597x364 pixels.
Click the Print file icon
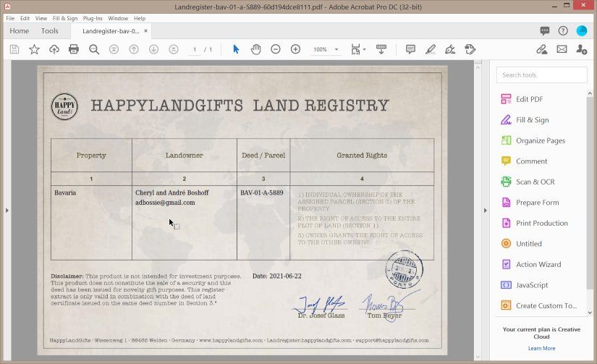(74, 49)
